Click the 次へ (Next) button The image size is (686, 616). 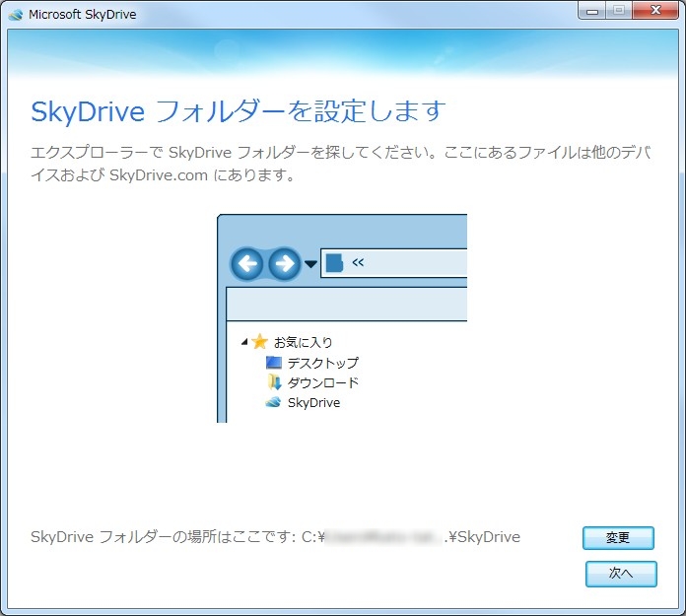coord(621,574)
